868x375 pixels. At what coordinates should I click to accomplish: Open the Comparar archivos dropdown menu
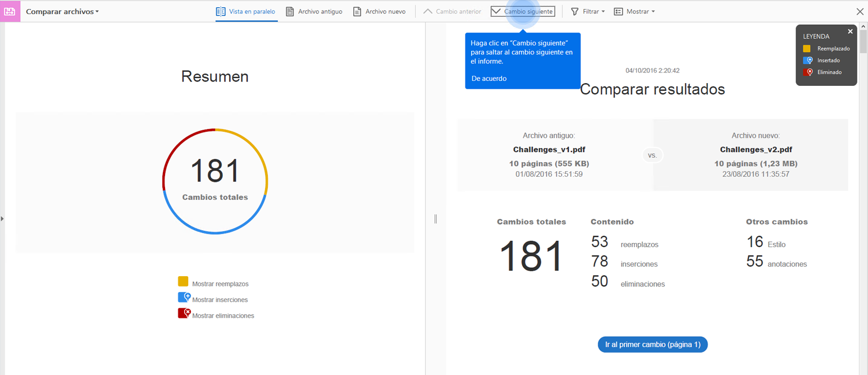(62, 11)
